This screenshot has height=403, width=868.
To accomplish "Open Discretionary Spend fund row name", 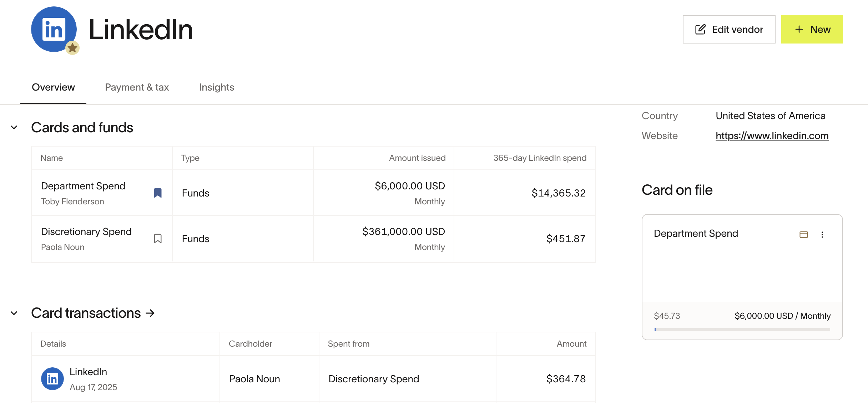I will (86, 231).
